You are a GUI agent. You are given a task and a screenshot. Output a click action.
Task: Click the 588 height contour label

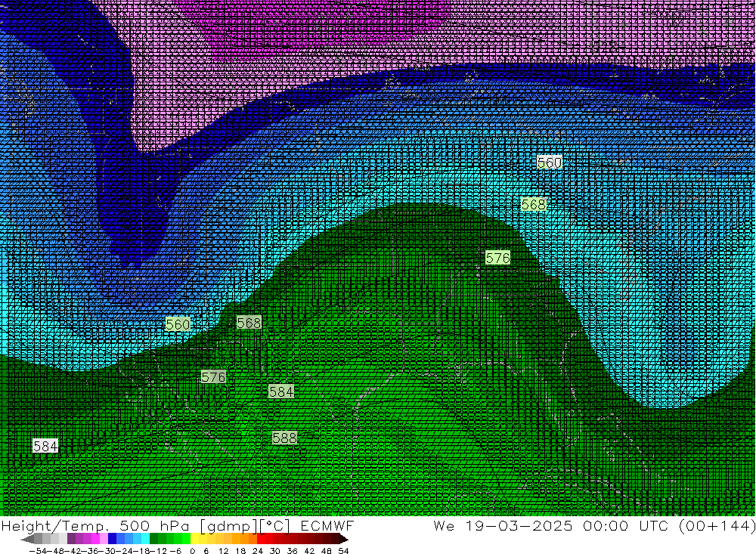[284, 438]
